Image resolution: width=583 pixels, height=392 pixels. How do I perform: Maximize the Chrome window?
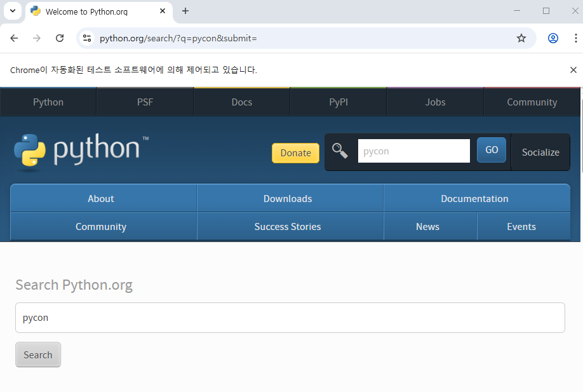pos(546,11)
